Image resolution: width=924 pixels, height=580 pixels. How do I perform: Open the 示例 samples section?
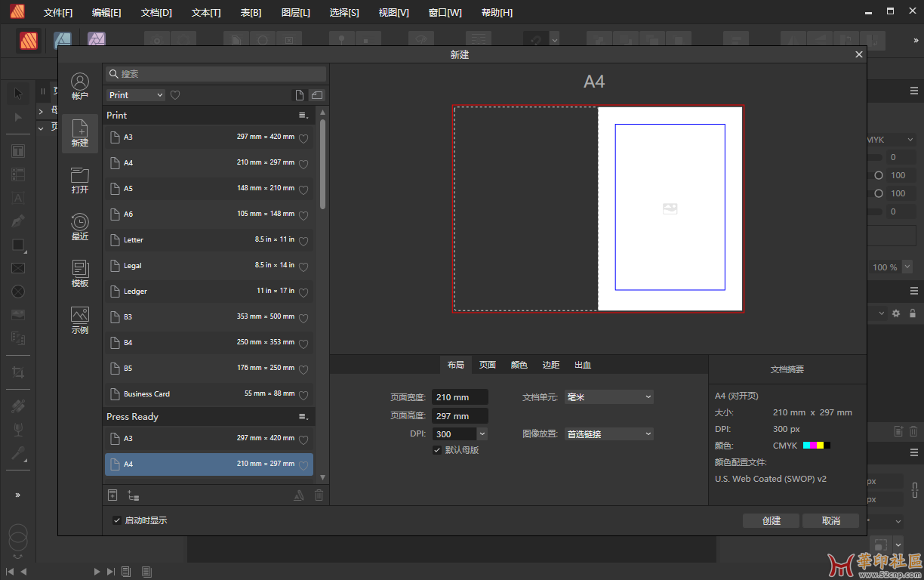pos(80,321)
